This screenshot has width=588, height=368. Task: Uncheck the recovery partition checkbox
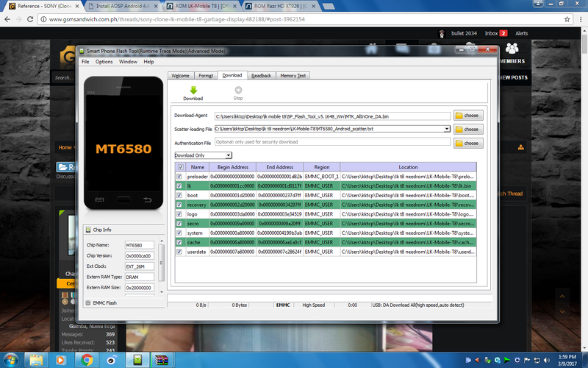point(179,205)
